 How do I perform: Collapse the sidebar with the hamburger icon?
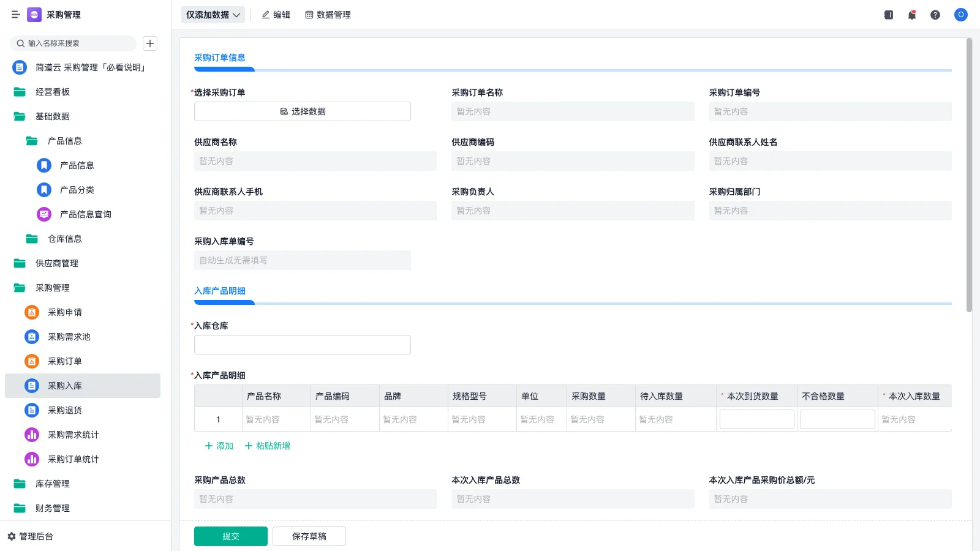tap(15, 15)
